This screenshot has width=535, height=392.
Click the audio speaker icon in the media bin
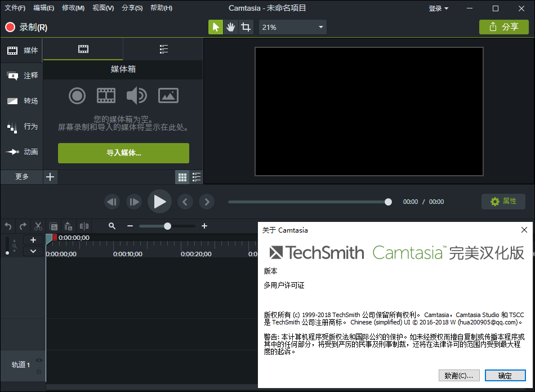pos(137,96)
